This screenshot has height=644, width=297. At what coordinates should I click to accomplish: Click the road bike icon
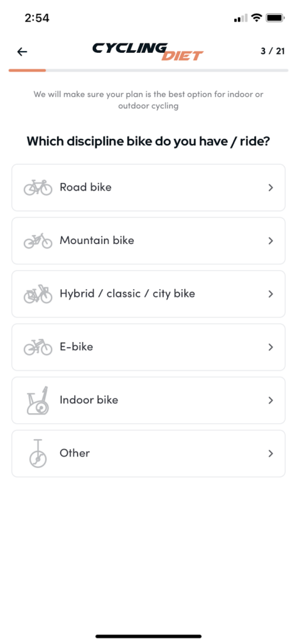click(38, 187)
